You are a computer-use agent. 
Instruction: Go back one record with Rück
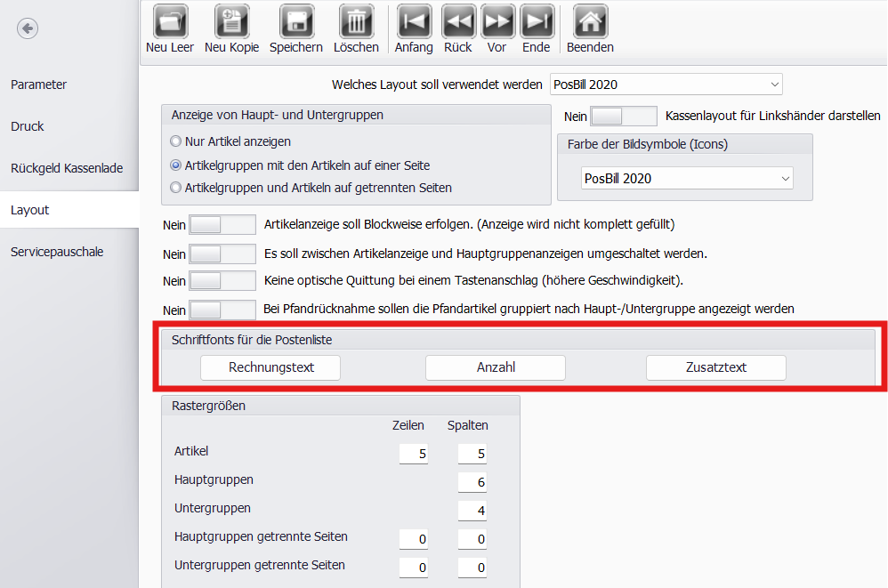coord(458,21)
